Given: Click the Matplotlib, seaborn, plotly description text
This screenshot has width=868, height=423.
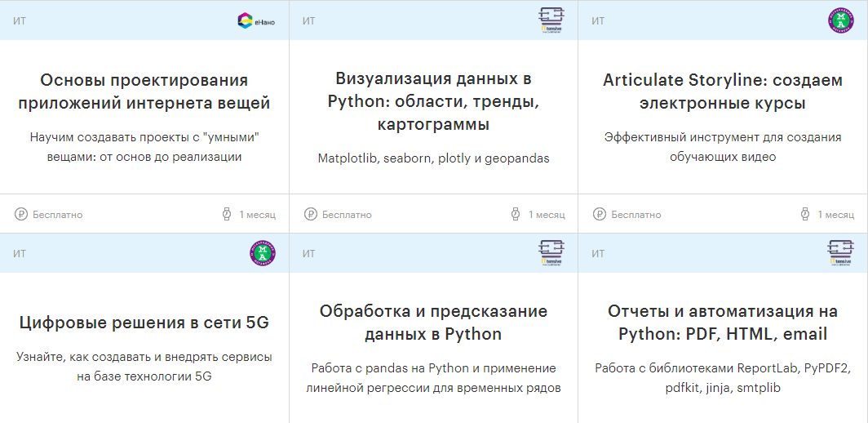Looking at the screenshot, I should [x=433, y=158].
